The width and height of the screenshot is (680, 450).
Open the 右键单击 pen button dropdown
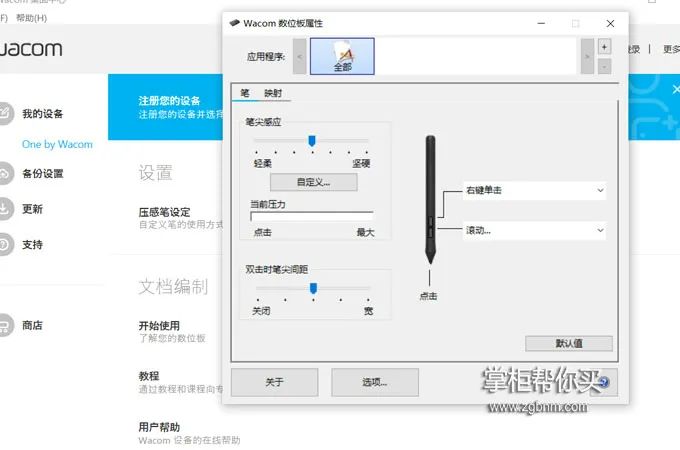(x=534, y=190)
